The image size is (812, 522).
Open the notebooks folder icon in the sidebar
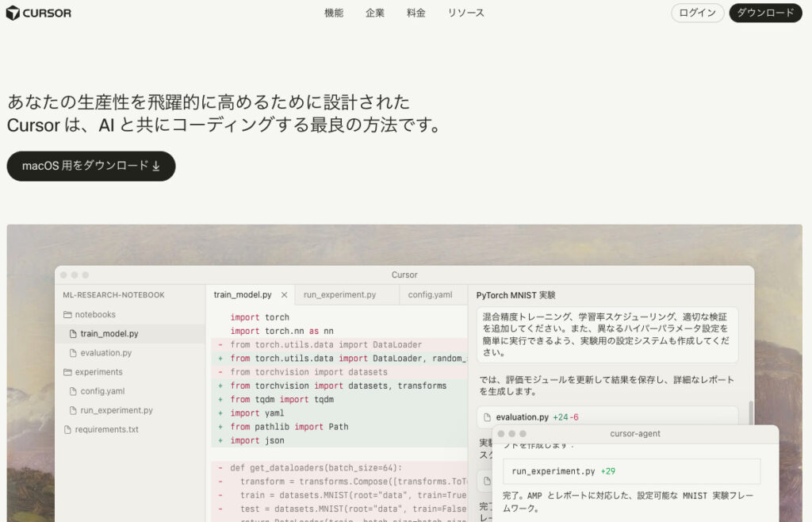tap(67, 315)
